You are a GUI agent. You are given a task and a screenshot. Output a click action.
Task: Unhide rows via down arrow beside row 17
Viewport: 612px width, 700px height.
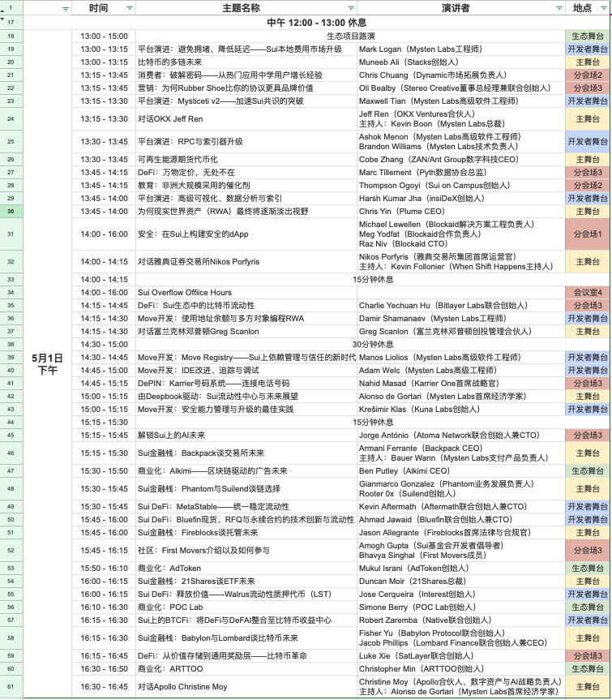coord(2,19)
